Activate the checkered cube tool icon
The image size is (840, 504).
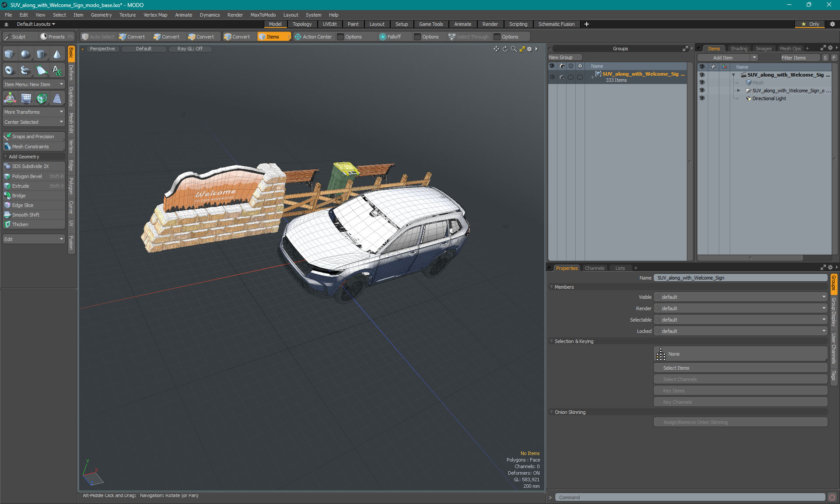click(41, 98)
